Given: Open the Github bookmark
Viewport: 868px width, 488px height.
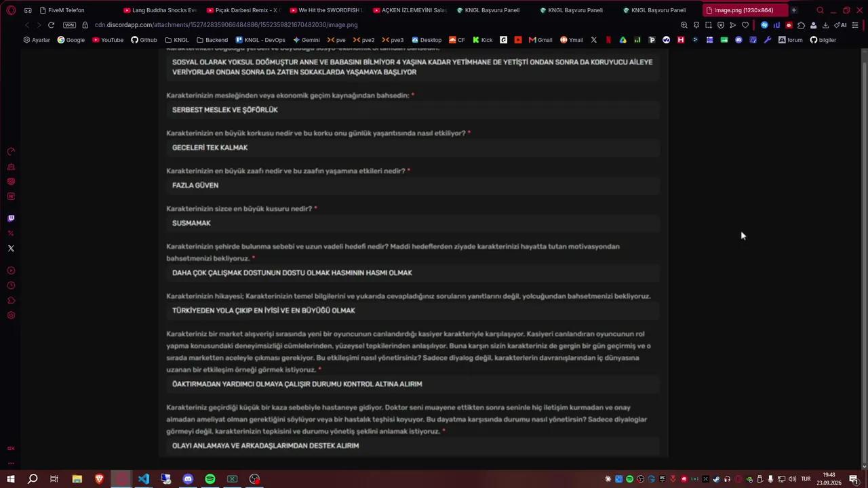Looking at the screenshot, I should (144, 40).
